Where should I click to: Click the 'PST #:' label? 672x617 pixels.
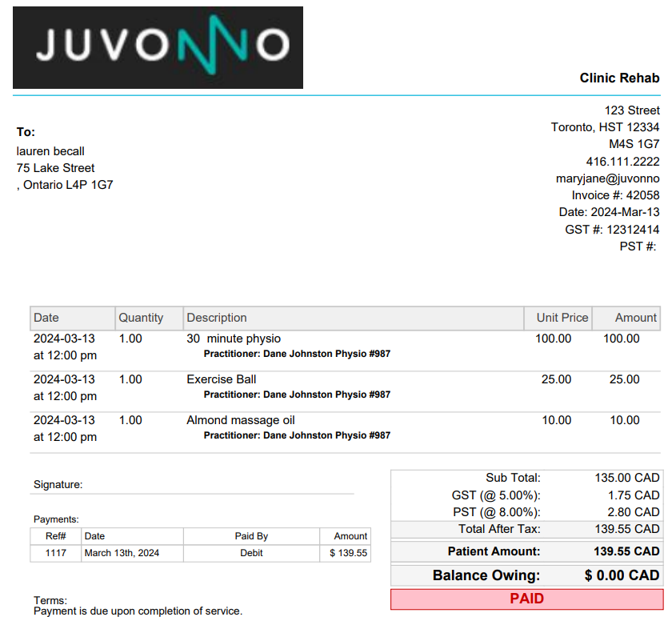click(x=638, y=246)
